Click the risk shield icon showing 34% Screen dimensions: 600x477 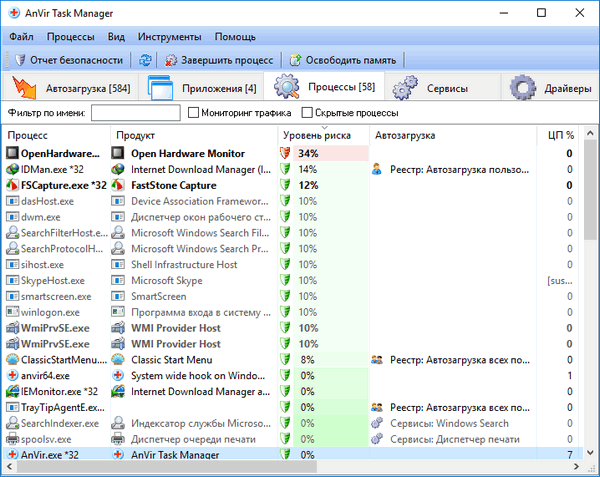click(286, 154)
